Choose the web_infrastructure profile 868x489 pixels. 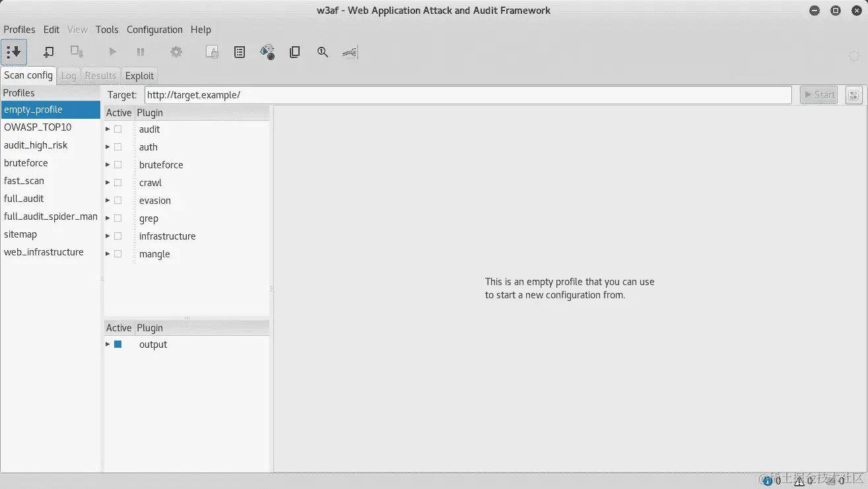tap(50, 252)
